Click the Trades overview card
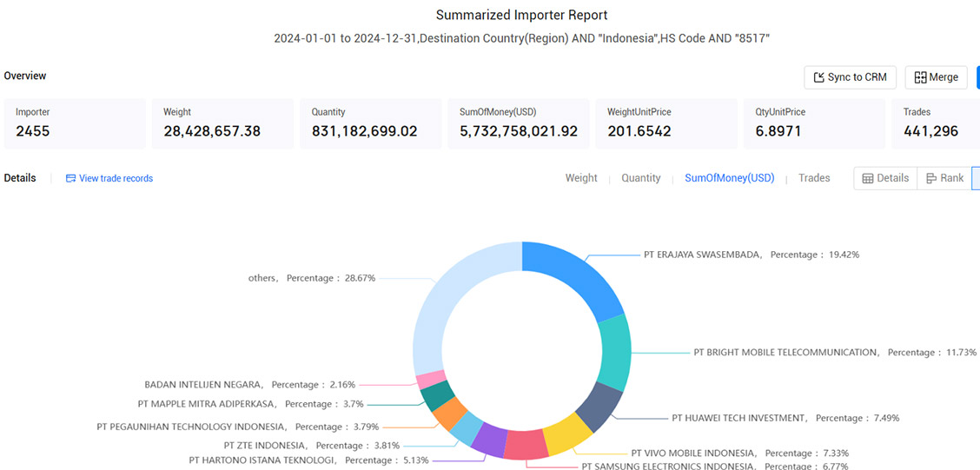Viewport: 980px width, 470px height. click(x=936, y=123)
